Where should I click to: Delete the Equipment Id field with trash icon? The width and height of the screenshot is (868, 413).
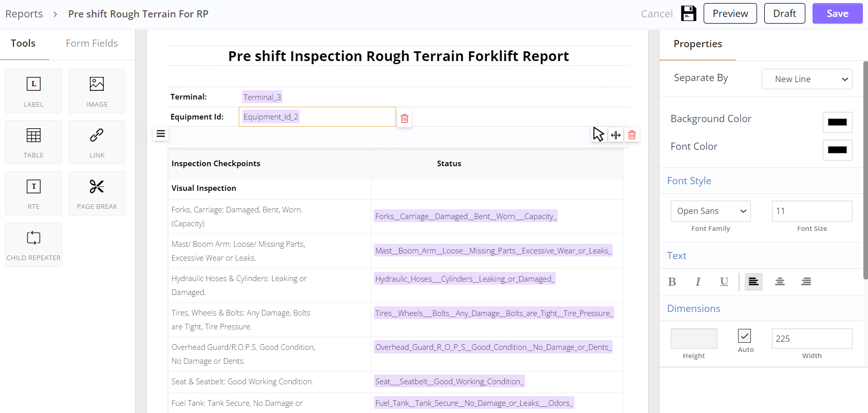(x=405, y=119)
